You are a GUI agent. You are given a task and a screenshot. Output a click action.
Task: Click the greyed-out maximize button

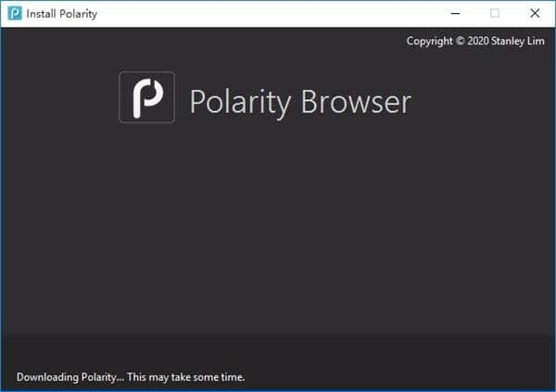pyautogui.click(x=494, y=14)
